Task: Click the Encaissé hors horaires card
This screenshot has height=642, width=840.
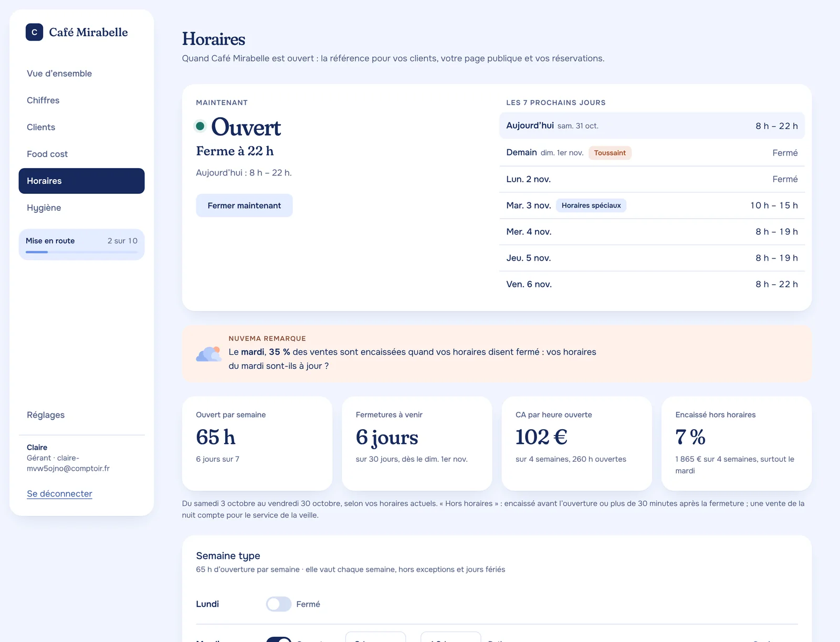Action: [737, 443]
